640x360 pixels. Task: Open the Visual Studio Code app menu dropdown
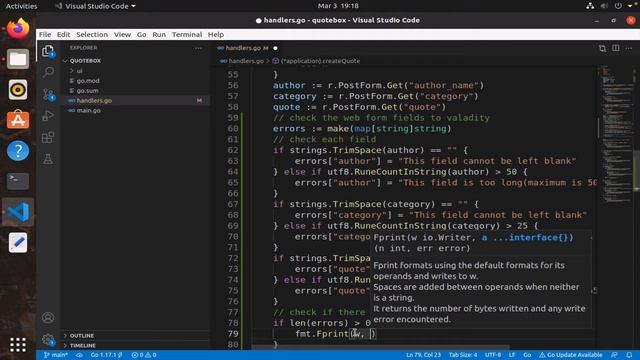coord(96,6)
